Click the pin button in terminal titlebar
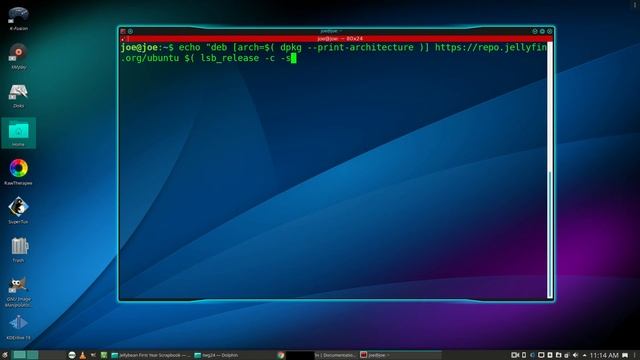The image size is (640, 360). pos(130,31)
